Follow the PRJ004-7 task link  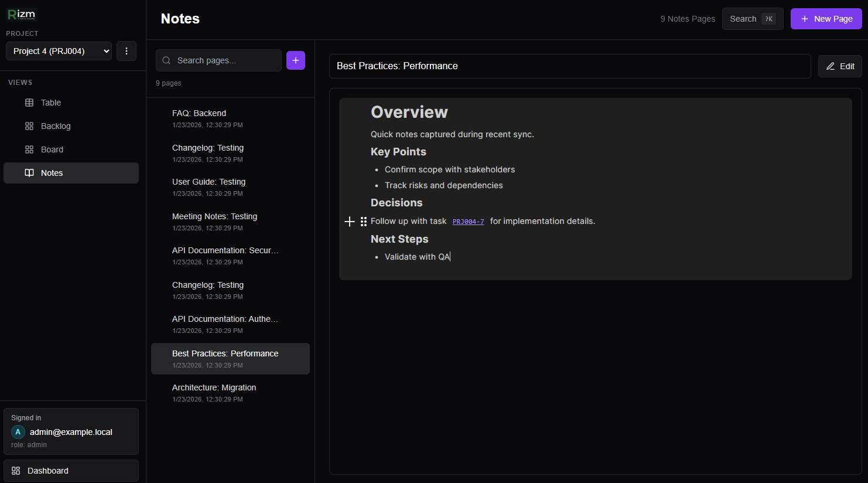pyautogui.click(x=468, y=222)
